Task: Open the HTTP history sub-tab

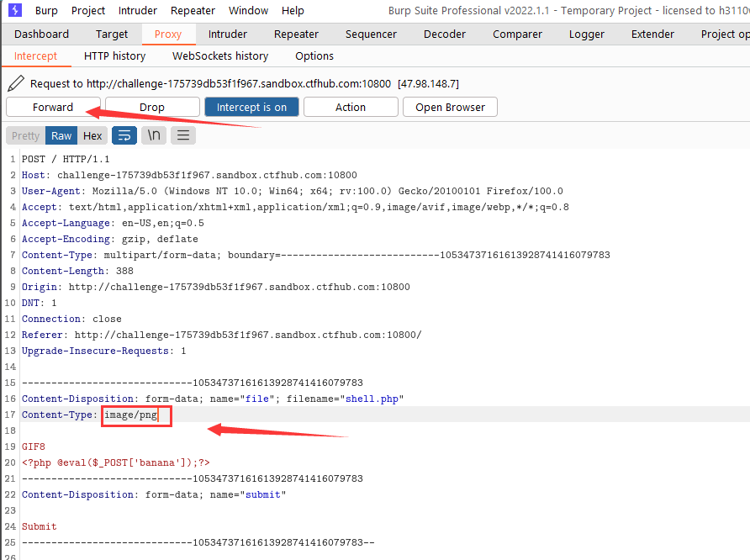Action: click(x=115, y=56)
